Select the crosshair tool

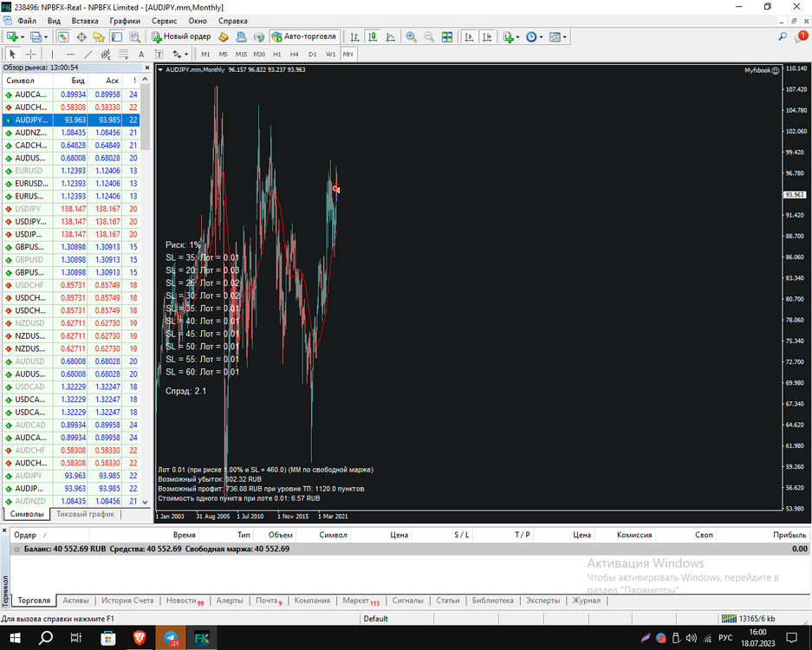30,54
